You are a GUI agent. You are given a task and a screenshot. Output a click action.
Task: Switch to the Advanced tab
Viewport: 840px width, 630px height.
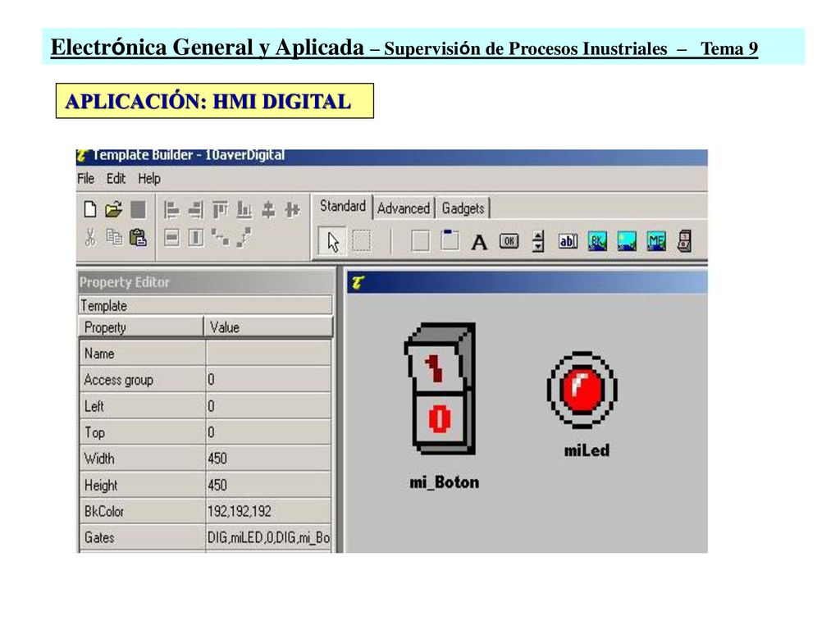[404, 208]
